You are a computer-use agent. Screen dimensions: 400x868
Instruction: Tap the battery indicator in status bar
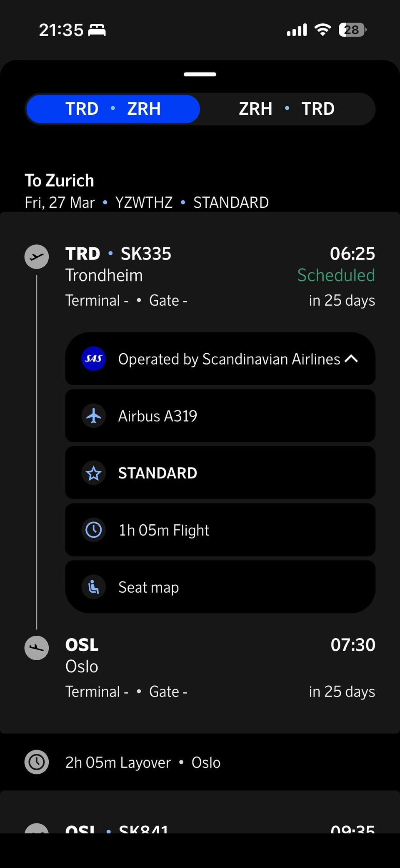[352, 30]
